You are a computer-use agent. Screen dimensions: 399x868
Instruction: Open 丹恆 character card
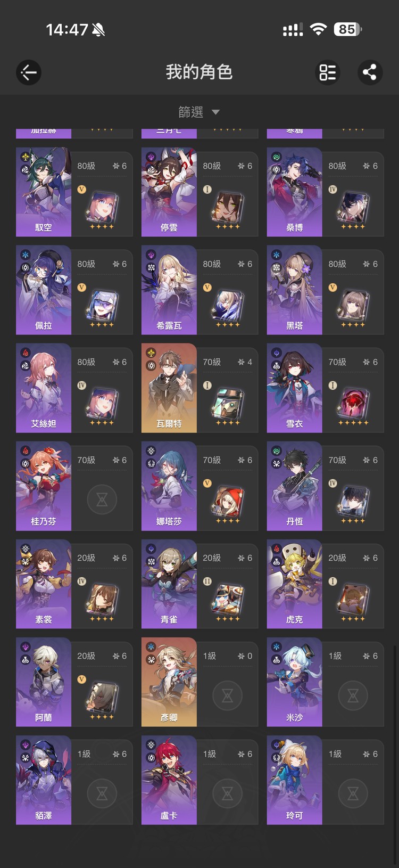tap(326, 486)
